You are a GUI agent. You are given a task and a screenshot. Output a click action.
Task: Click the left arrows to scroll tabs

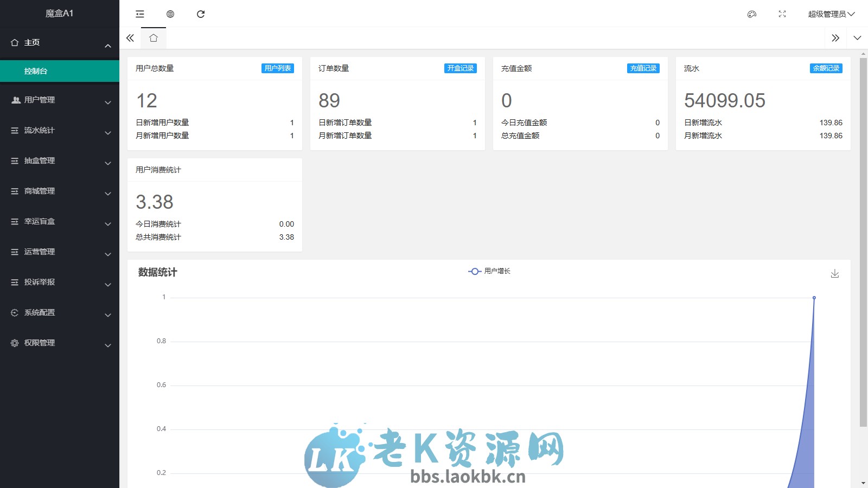click(130, 38)
